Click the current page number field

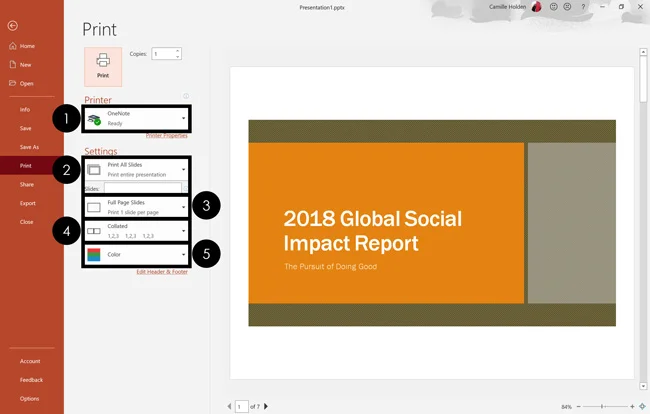(x=242, y=407)
